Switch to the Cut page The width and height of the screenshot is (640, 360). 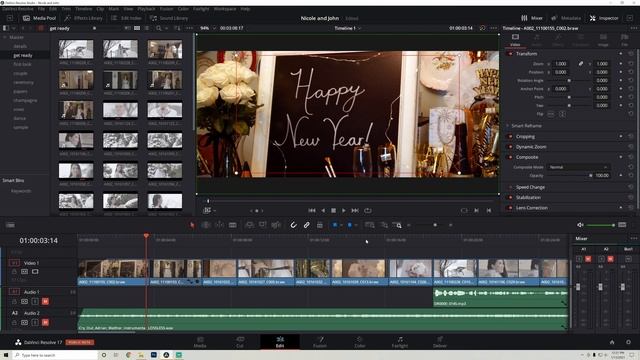(x=240, y=342)
